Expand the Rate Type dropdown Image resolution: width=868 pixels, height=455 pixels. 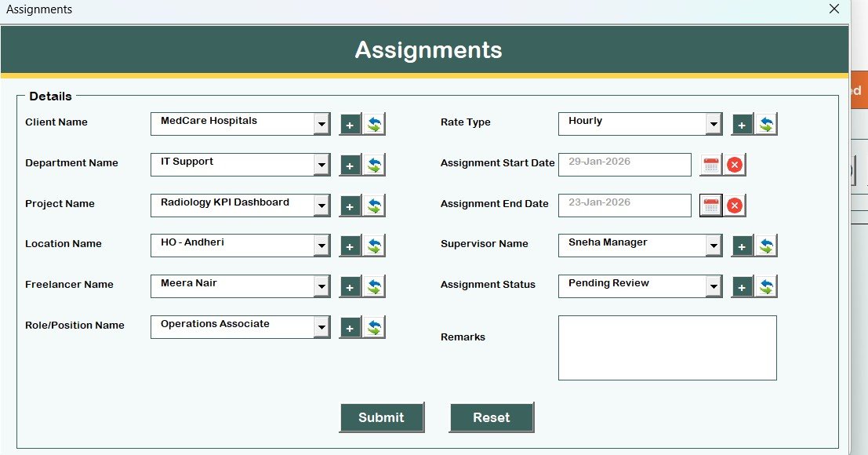[715, 123]
